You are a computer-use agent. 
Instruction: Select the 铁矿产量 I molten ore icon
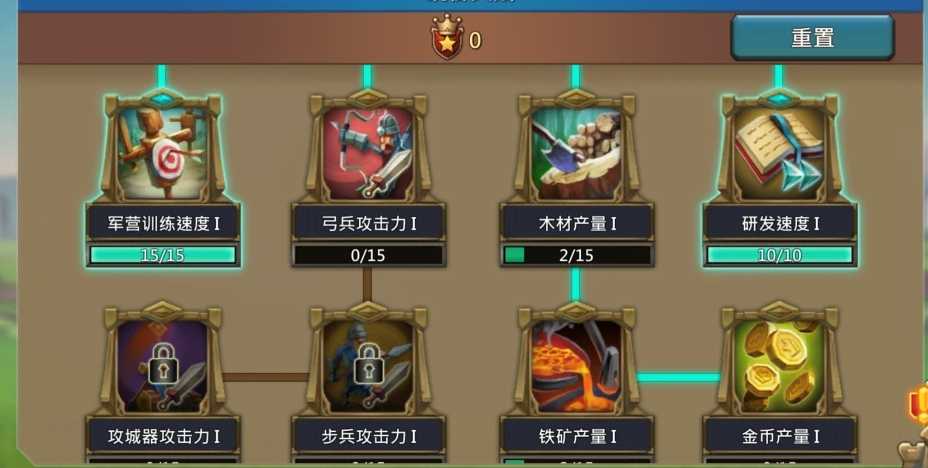point(576,366)
